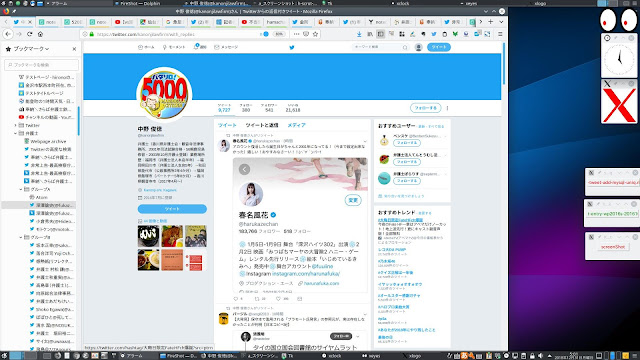Open the instagram.com/harunafuka link
640x360 pixels.
[x=306, y=274]
